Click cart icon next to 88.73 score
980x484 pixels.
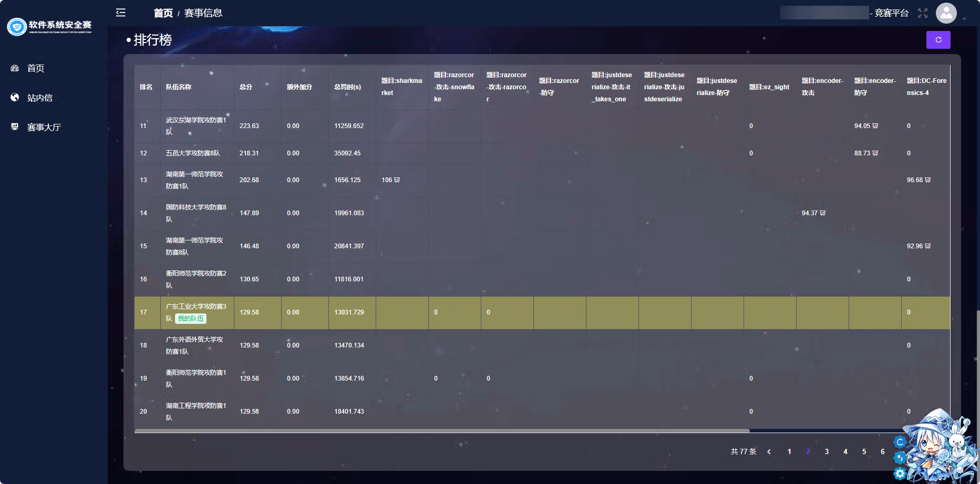click(x=875, y=153)
